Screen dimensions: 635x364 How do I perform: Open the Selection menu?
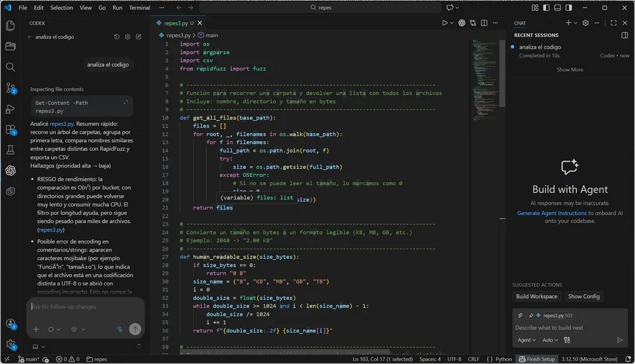coord(62,8)
